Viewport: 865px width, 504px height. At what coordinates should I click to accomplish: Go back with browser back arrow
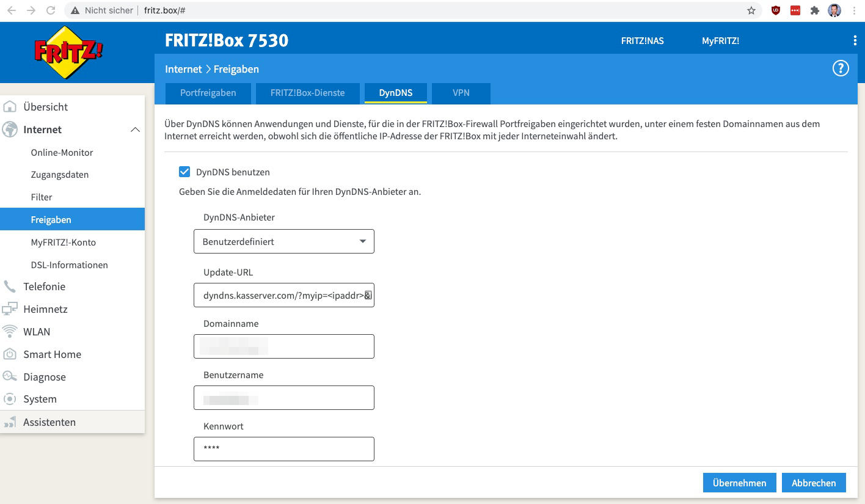(12, 10)
